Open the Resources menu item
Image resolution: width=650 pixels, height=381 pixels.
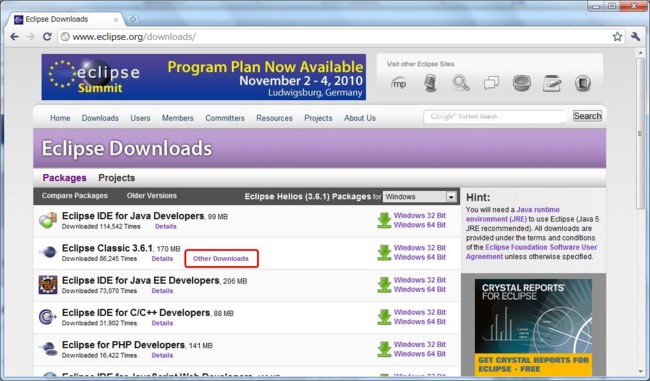(274, 118)
